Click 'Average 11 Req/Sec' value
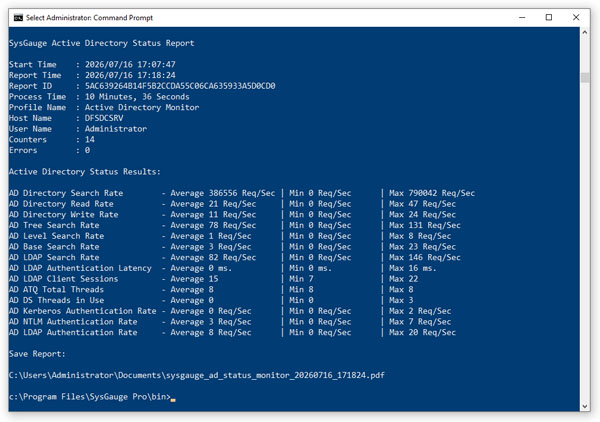 [x=213, y=215]
